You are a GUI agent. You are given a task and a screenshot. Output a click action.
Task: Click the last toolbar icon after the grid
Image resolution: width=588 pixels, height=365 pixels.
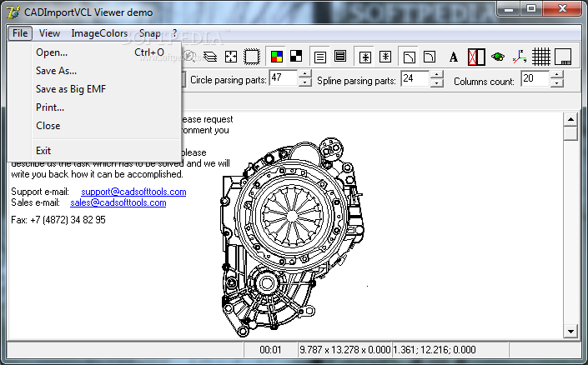(563, 57)
